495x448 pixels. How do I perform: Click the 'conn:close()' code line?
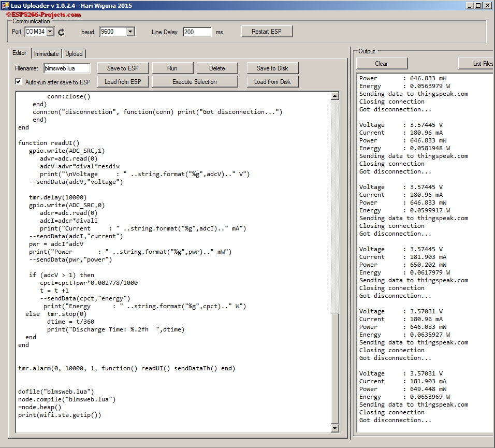69,96
